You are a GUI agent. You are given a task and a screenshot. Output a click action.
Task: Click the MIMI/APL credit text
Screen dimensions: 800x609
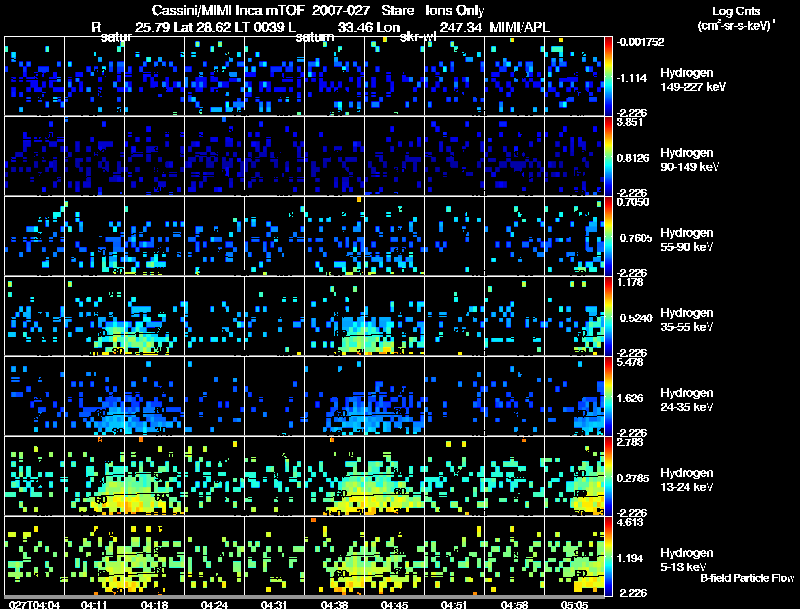519,28
